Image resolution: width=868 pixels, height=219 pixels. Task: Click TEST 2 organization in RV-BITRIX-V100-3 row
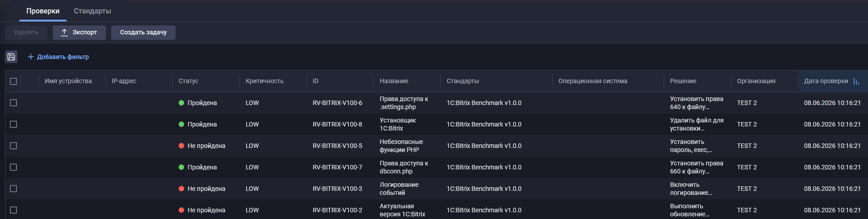pyautogui.click(x=747, y=189)
